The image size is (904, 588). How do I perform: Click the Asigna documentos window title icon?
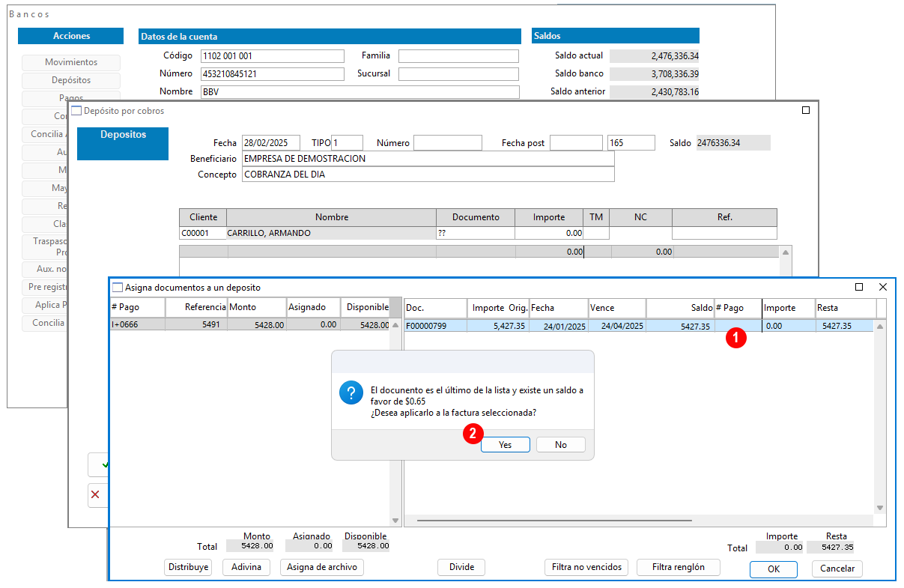[117, 288]
